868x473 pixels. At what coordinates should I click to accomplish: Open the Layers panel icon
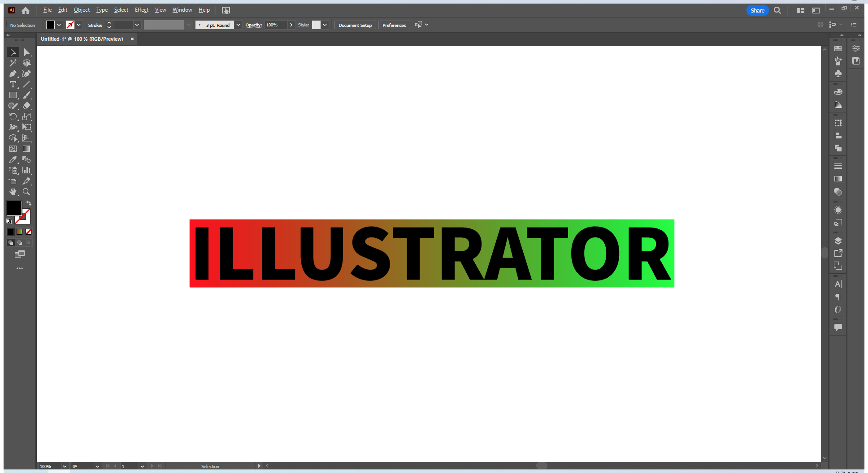pos(838,241)
